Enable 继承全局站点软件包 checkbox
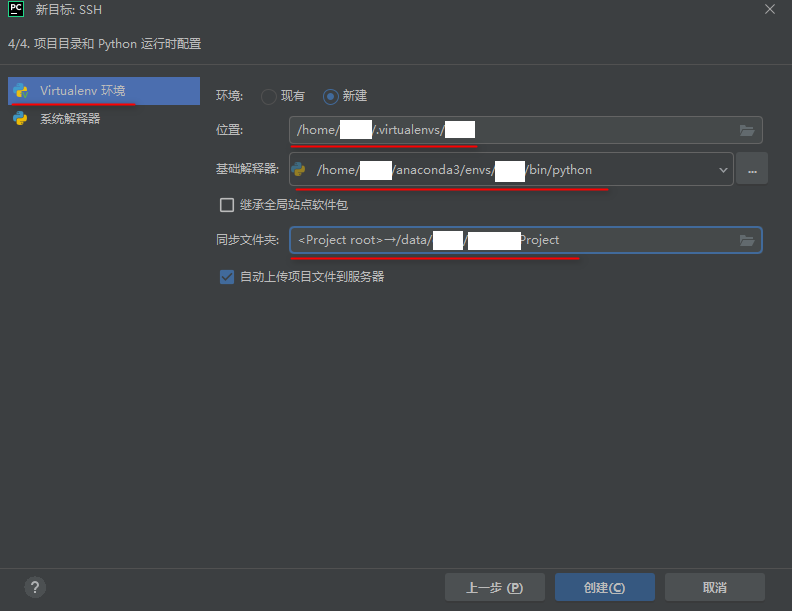 coord(227,205)
